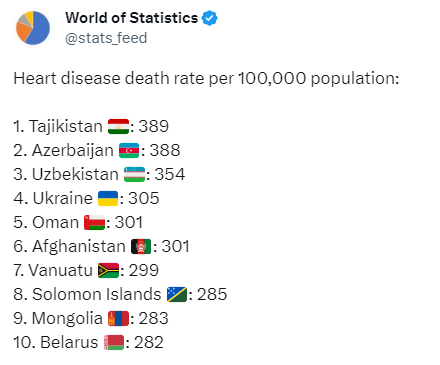
Task: Click the blue verified checkmark badge
Action: coord(210,18)
